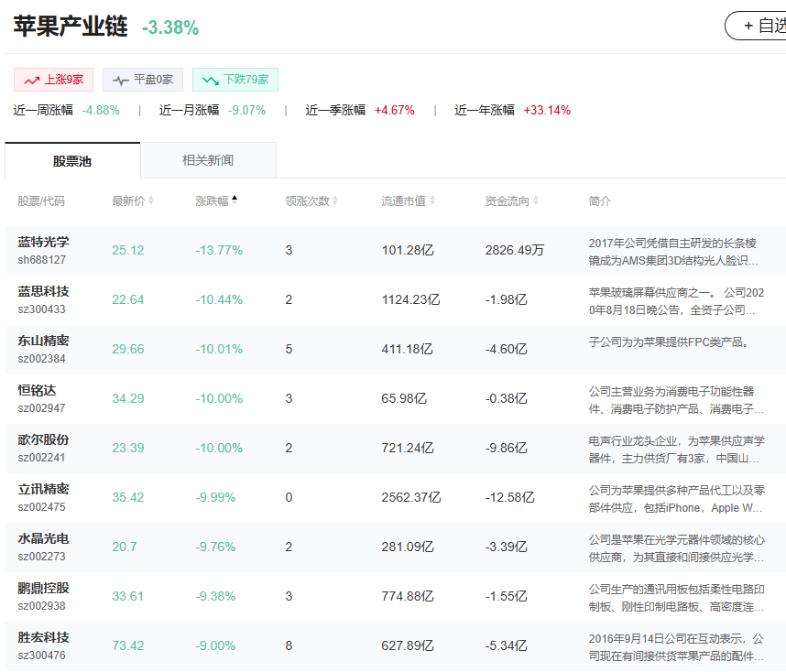786x672 pixels.
Task: Sort by 流通市值 column arrows
Action: [432, 201]
